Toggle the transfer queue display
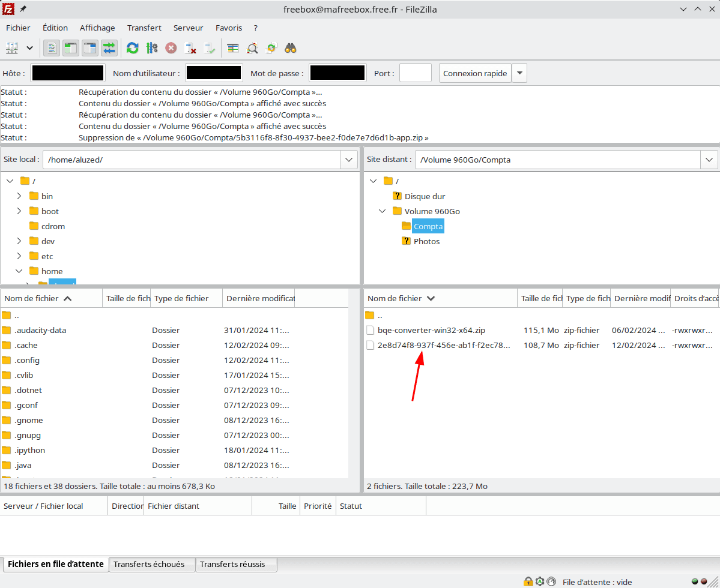 pos(109,48)
